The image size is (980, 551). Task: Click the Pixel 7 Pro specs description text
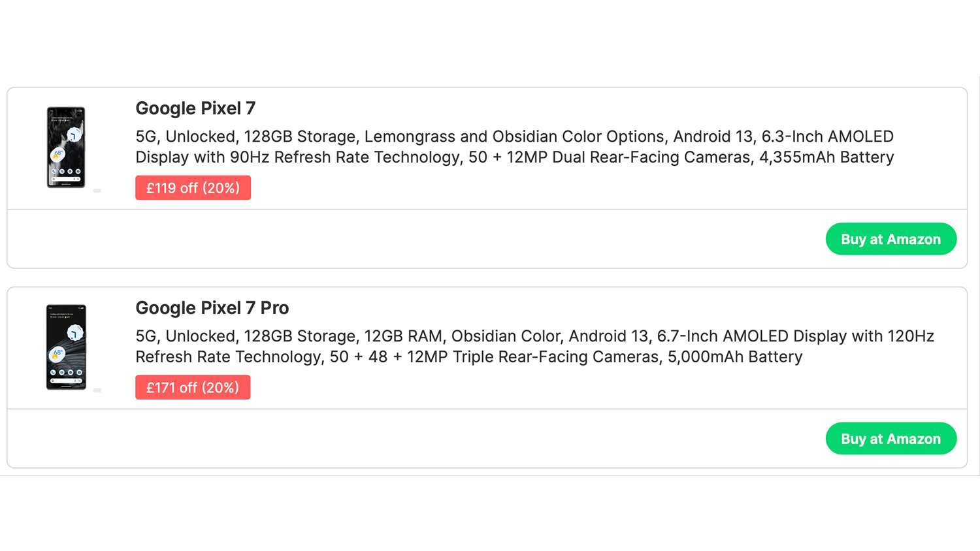[x=534, y=347]
